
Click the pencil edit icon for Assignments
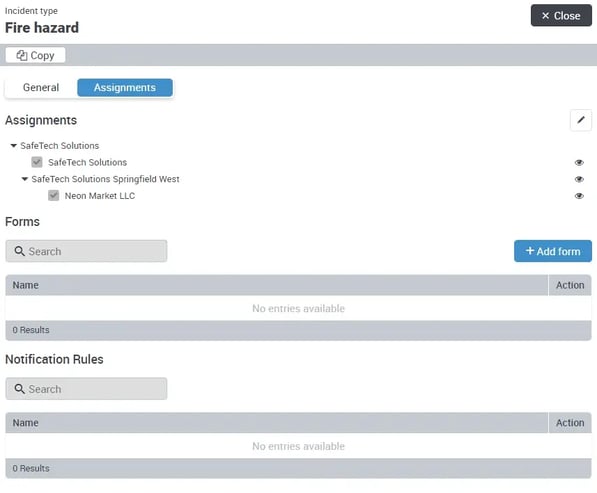point(580,120)
